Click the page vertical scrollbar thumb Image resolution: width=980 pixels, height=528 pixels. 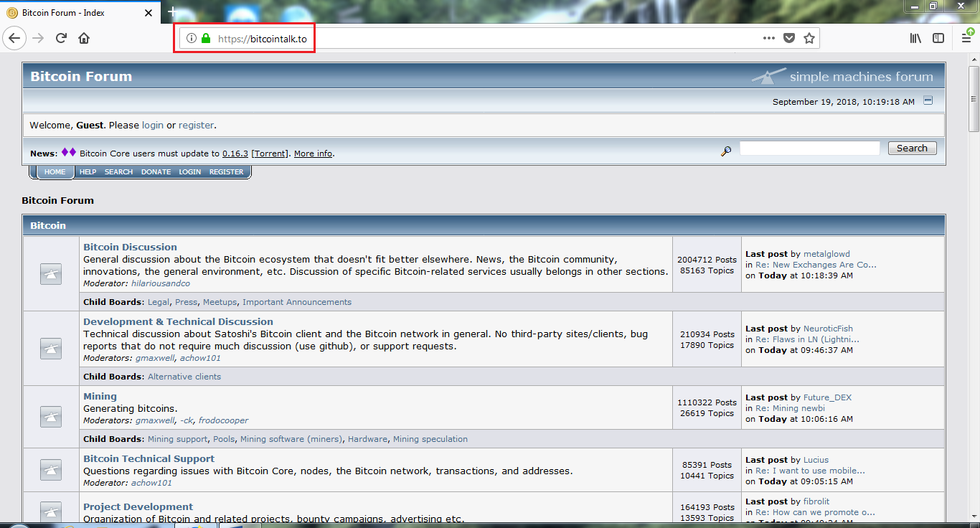[x=974, y=98]
